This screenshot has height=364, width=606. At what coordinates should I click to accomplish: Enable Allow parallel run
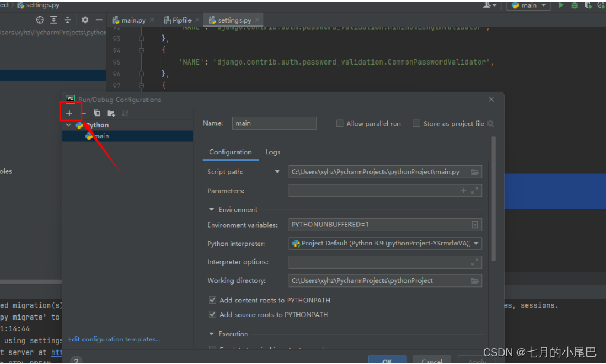(x=340, y=124)
